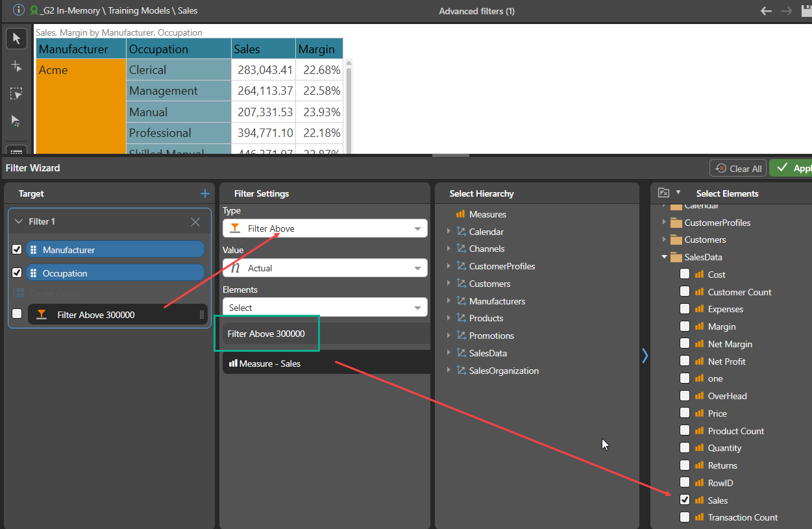Uncheck the Sales measure checkbox
Image resolution: width=812 pixels, height=529 pixels.
[x=685, y=500]
